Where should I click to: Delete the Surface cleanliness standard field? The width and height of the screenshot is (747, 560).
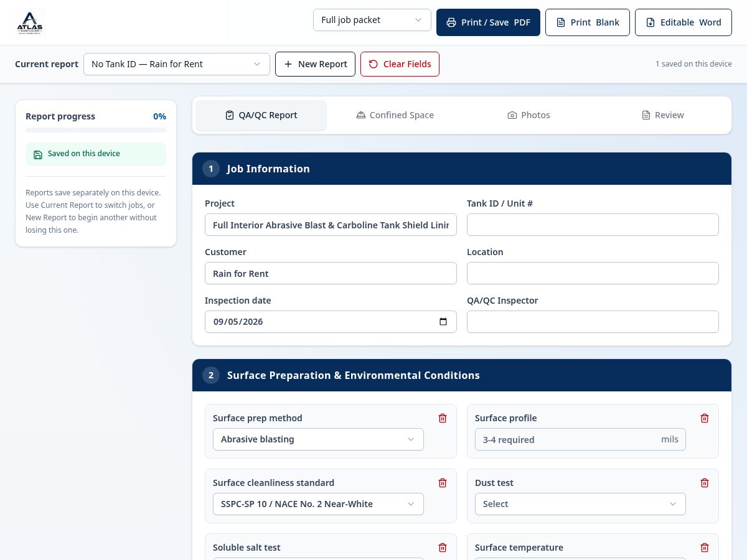point(443,483)
